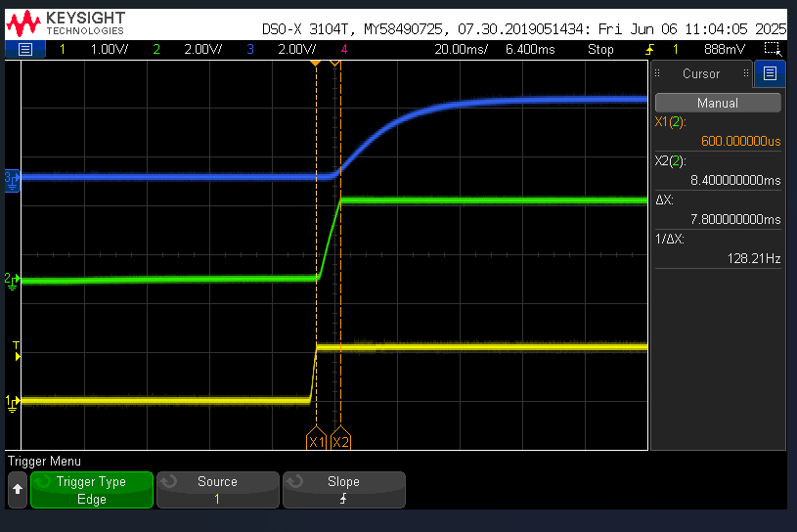Select channel 1 vertical scale 1.00V/

(110, 49)
